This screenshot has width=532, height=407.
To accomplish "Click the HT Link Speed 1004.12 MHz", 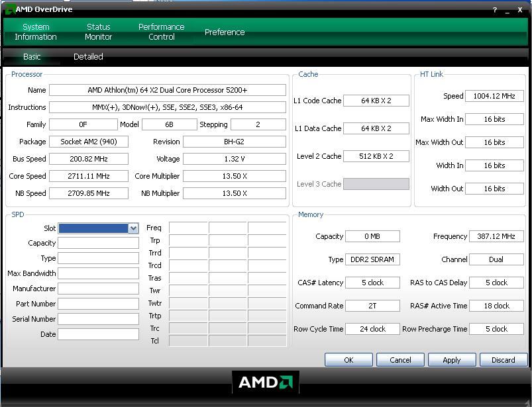I will pos(494,96).
